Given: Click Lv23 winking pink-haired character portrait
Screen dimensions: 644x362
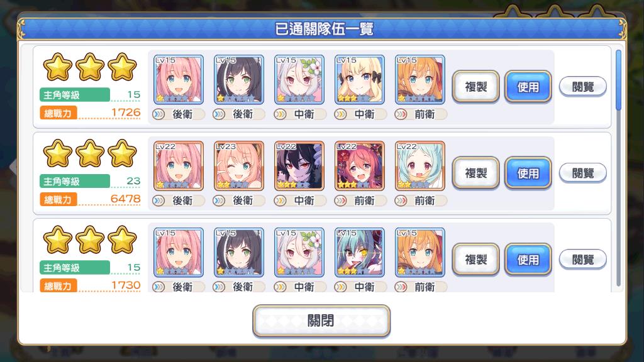Looking at the screenshot, I should pyautogui.click(x=238, y=166).
